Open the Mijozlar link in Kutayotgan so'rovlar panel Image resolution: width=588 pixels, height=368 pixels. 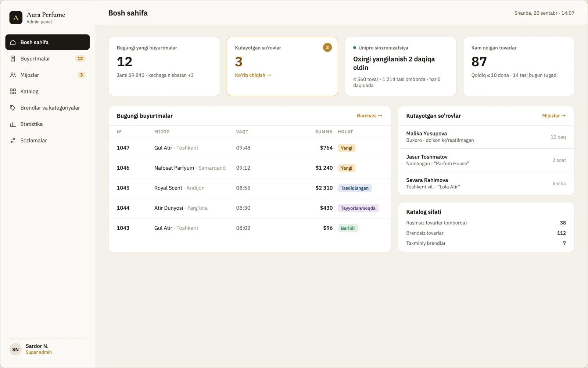coord(554,116)
